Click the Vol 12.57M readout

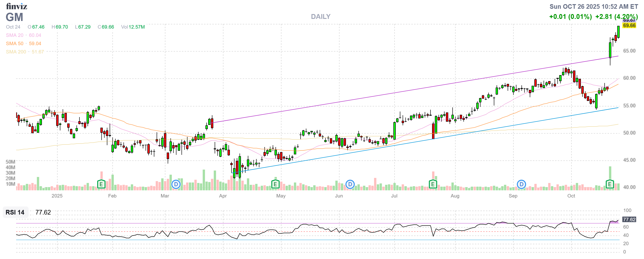133,27
